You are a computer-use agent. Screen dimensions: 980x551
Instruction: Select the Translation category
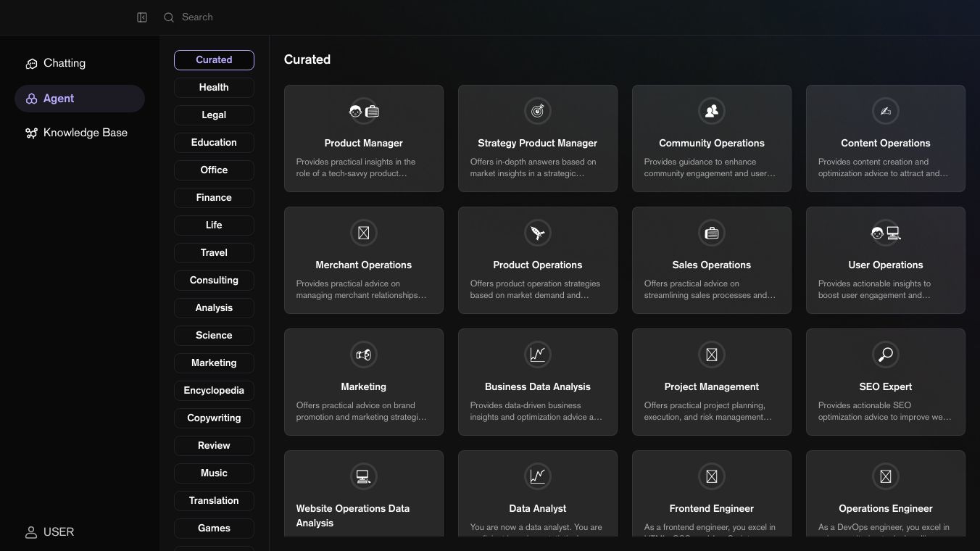click(x=214, y=501)
